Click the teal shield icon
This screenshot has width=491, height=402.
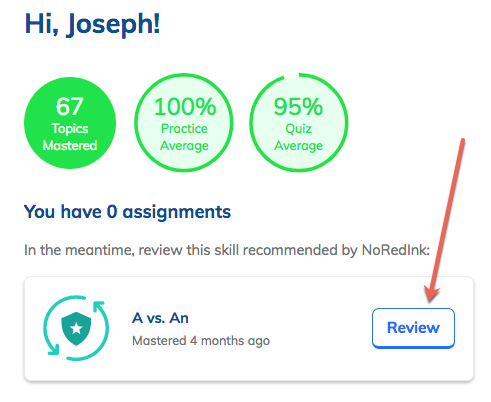(x=76, y=329)
